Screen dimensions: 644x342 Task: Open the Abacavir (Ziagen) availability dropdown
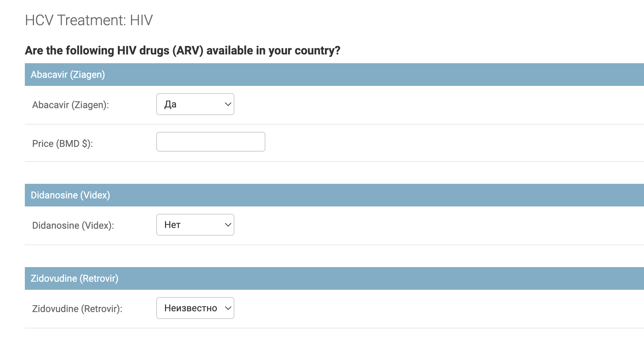[x=195, y=104]
